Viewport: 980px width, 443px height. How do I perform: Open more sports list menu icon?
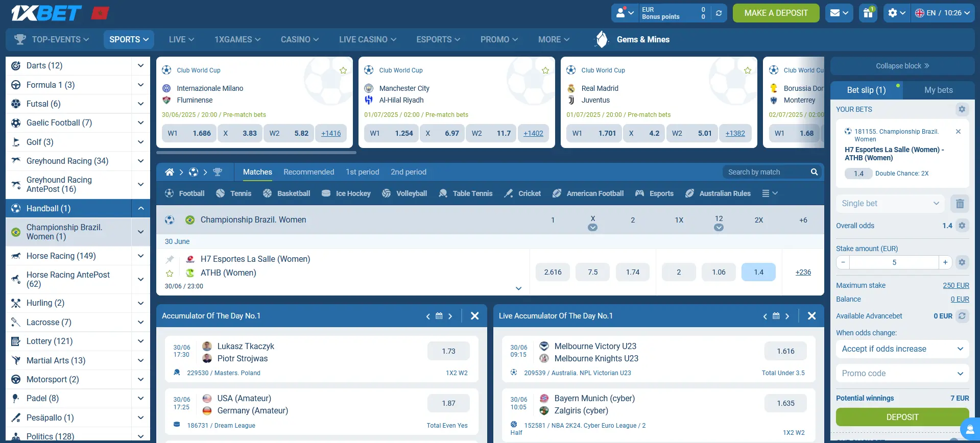coord(770,193)
